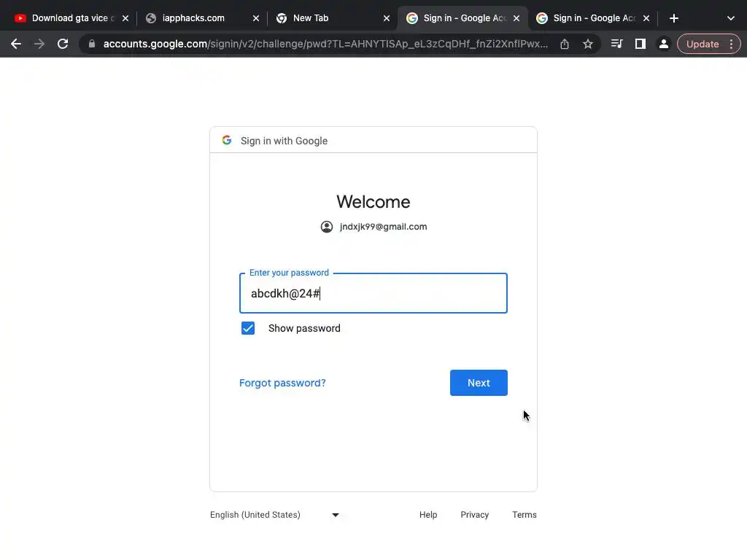Click the jndxjk99@gmail.com account text
The height and width of the screenshot is (560, 747).
pyautogui.click(x=383, y=227)
